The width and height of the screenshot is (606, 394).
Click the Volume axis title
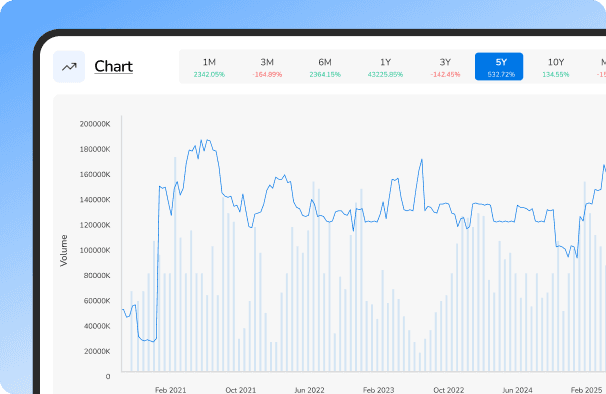[x=64, y=251]
